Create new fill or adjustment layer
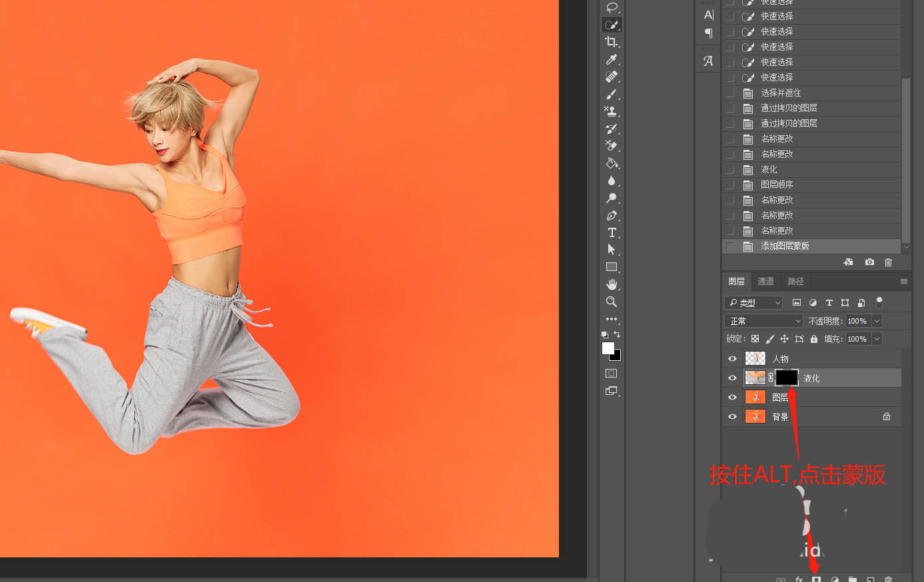Image resolution: width=924 pixels, height=582 pixels. 835,579
